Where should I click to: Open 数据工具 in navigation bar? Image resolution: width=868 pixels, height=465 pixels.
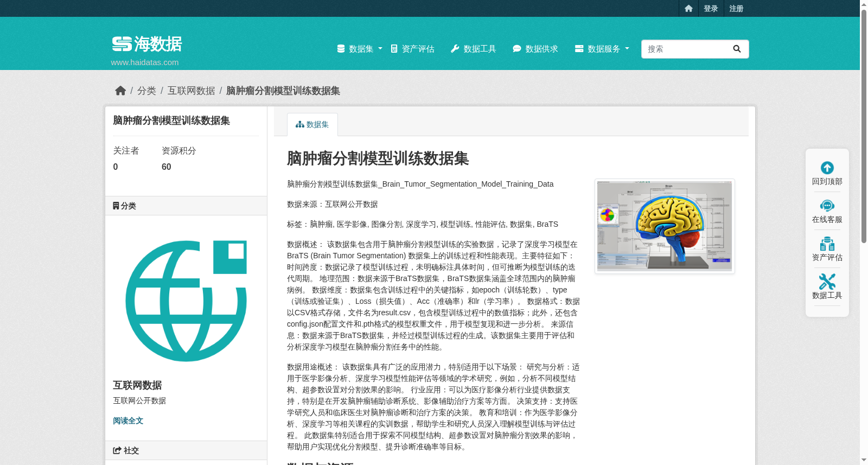click(x=473, y=49)
